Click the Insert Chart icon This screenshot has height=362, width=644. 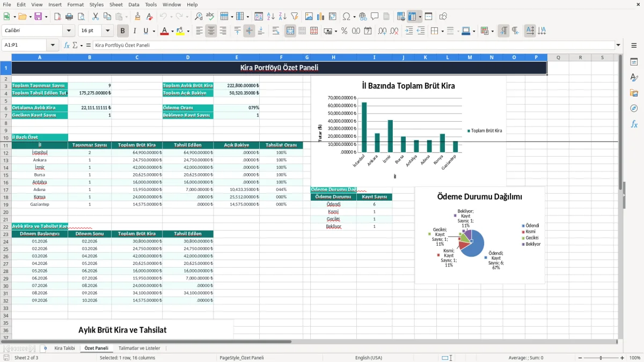[320, 17]
